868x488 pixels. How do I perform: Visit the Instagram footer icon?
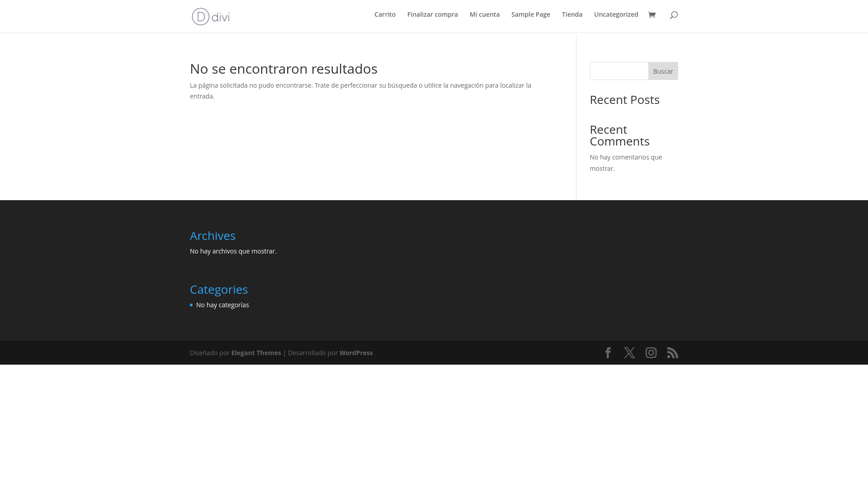pos(651,352)
